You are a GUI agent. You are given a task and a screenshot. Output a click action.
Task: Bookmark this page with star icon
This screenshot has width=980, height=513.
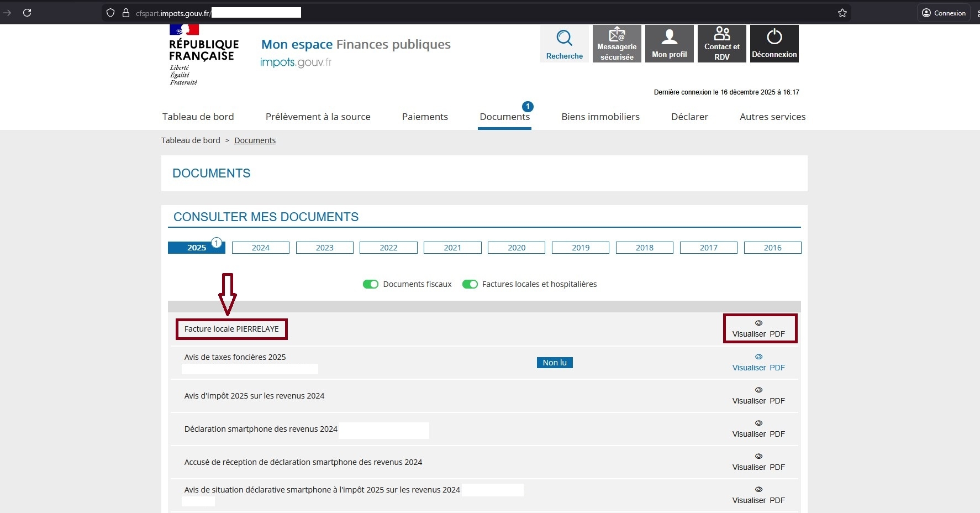(842, 13)
